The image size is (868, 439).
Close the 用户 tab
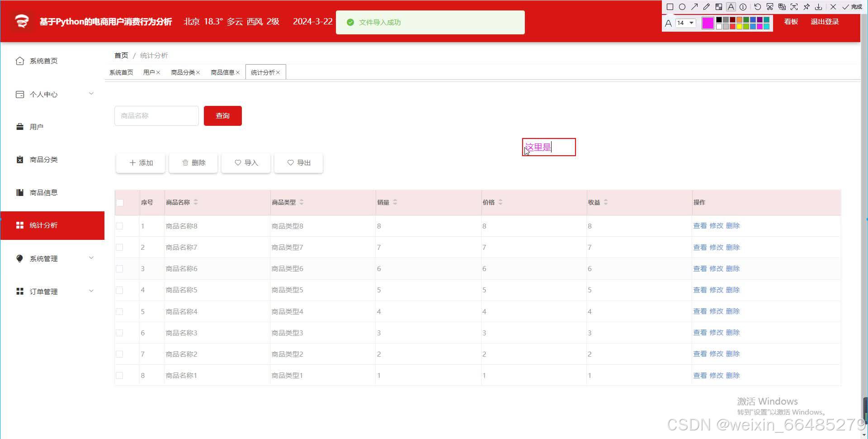pyautogui.click(x=158, y=72)
